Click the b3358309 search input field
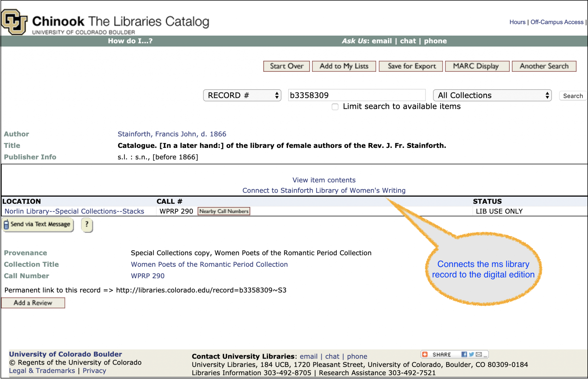 (356, 95)
